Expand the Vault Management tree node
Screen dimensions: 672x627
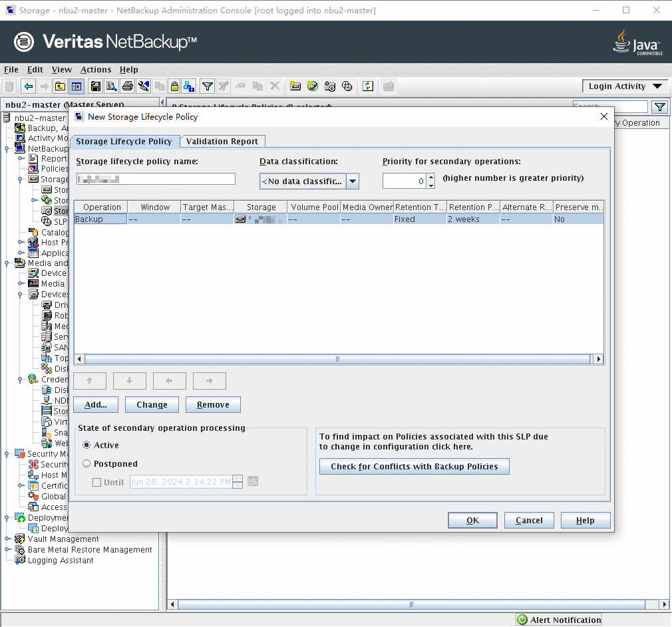[x=7, y=539]
